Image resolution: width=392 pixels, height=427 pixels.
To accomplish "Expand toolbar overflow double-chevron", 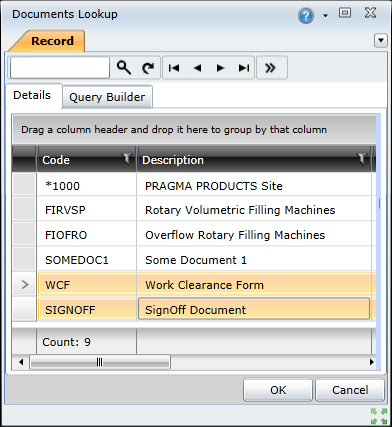I will 270,68.
